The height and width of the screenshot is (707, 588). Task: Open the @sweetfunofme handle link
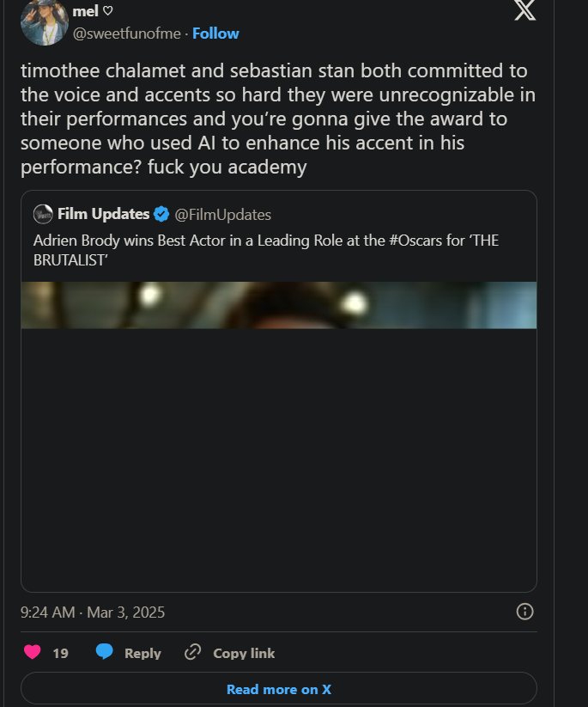pyautogui.click(x=128, y=34)
